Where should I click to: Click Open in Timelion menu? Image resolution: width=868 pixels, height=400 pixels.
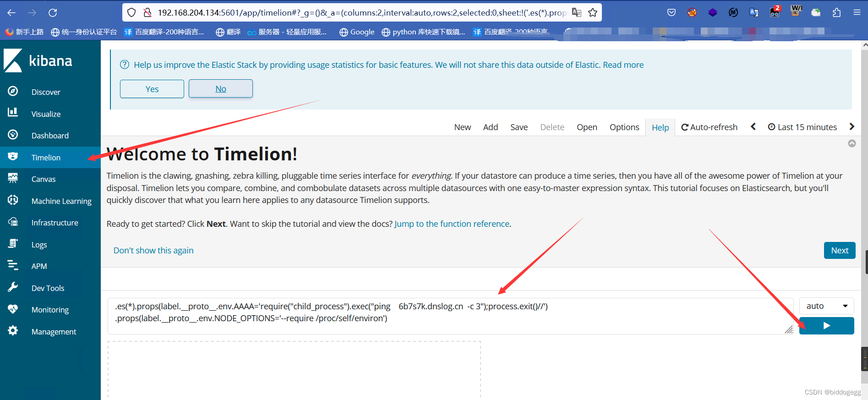[x=587, y=127]
